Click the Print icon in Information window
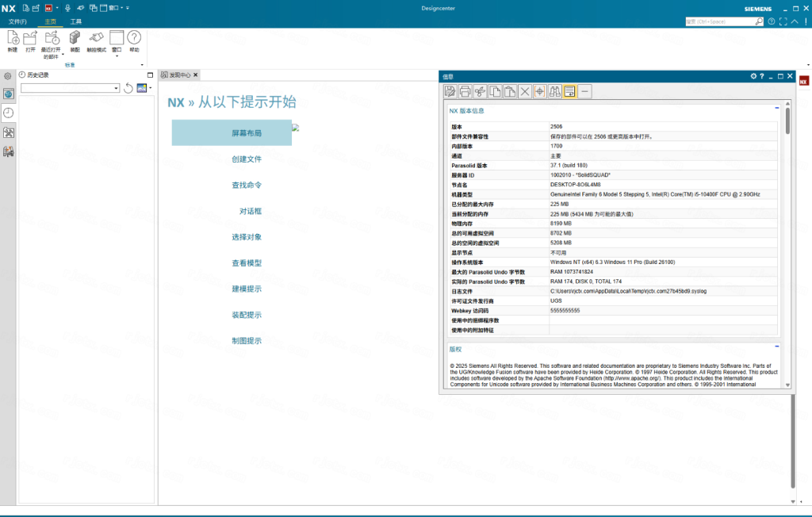The width and height of the screenshot is (812, 517). click(x=465, y=92)
